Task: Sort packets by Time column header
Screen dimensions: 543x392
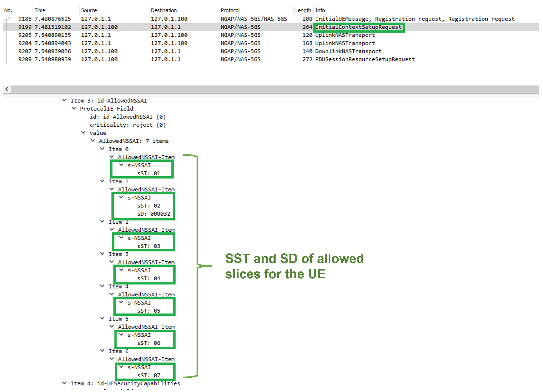Action: point(40,10)
